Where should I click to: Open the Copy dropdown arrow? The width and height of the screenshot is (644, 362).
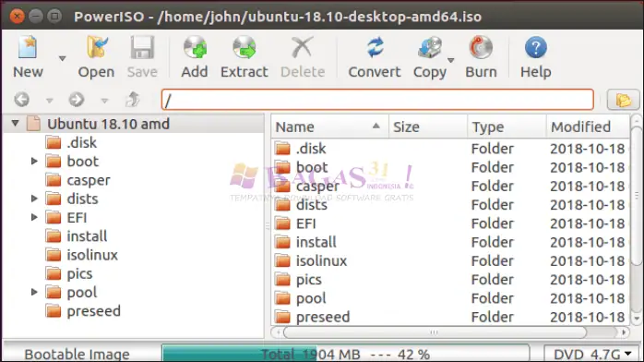tap(451, 60)
